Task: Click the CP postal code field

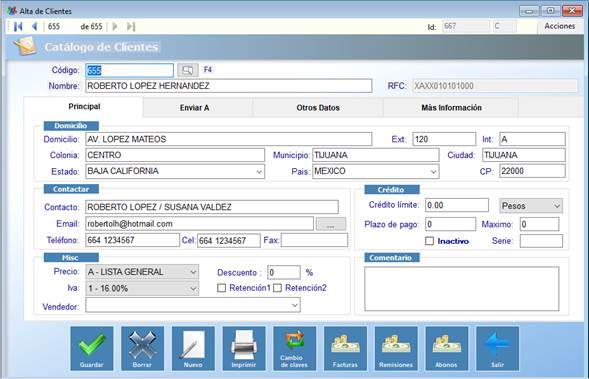Action: point(532,171)
